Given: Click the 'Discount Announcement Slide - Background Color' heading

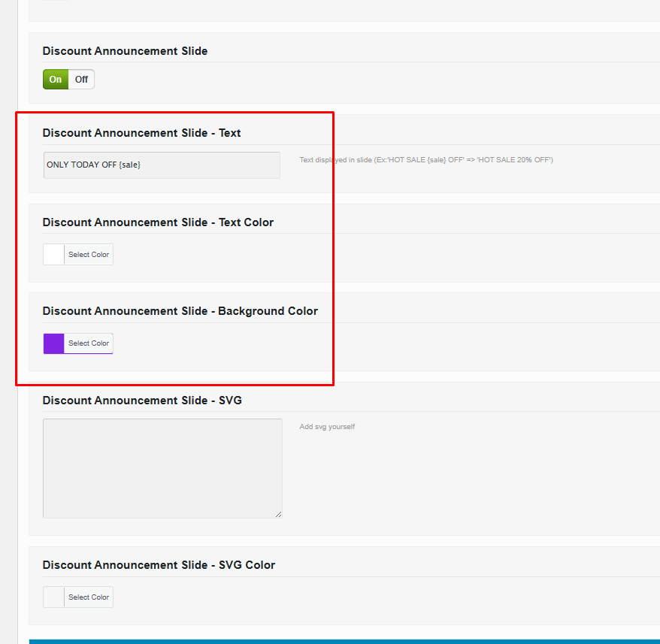Looking at the screenshot, I should [180, 311].
